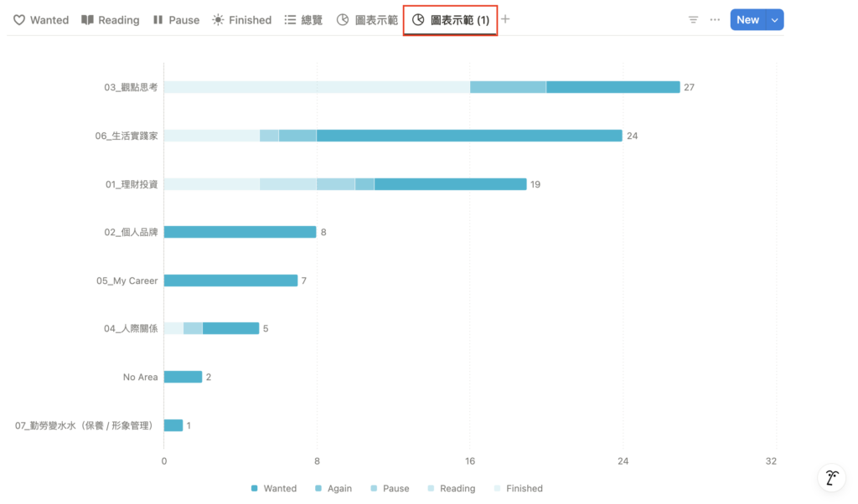Click the Reading legend color swatch

point(432,488)
